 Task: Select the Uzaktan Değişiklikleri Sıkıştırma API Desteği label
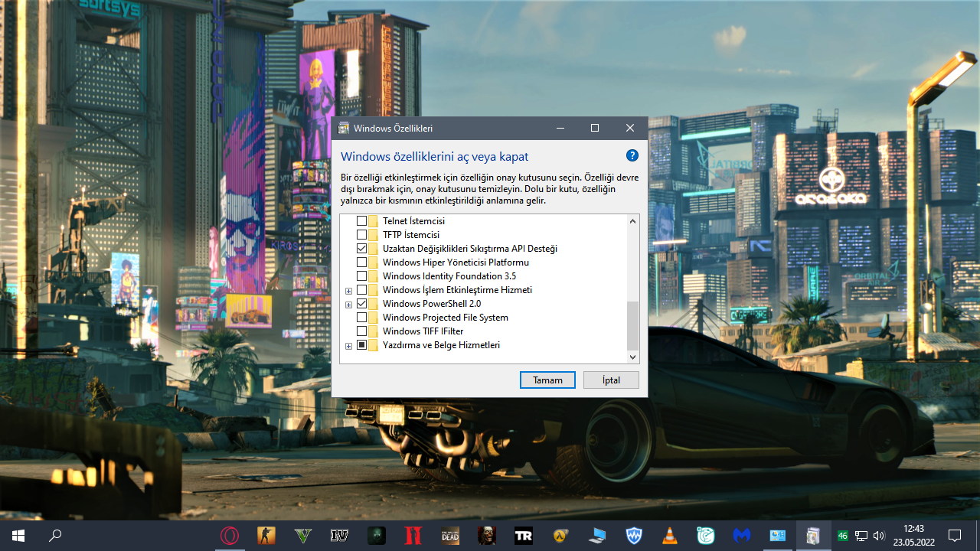(x=470, y=249)
